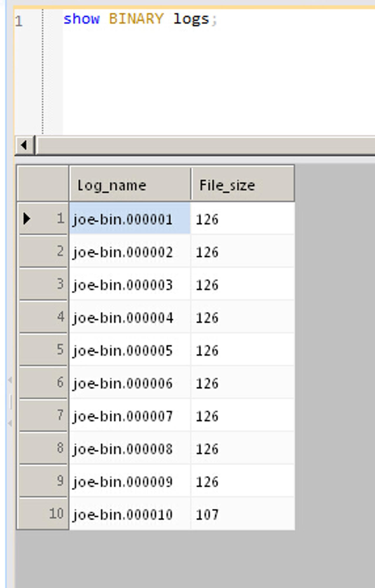Viewport: 375px width, 588px height.
Task: Click the 'BINARY' keyword in the SQL editor
Action: (x=136, y=19)
